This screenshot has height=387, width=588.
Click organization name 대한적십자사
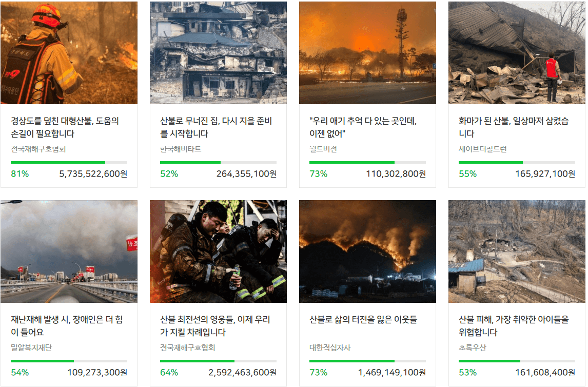[329, 347]
